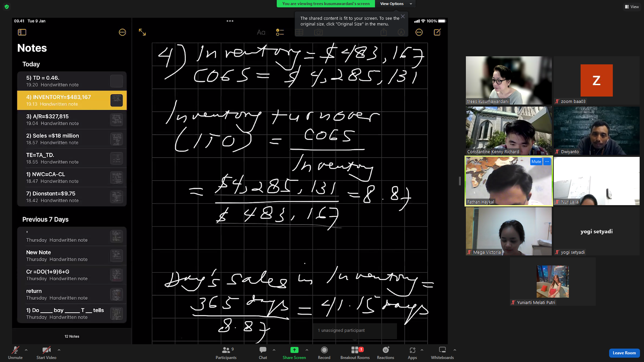
Task: Select zoom baa03 participant tile
Action: (597, 80)
